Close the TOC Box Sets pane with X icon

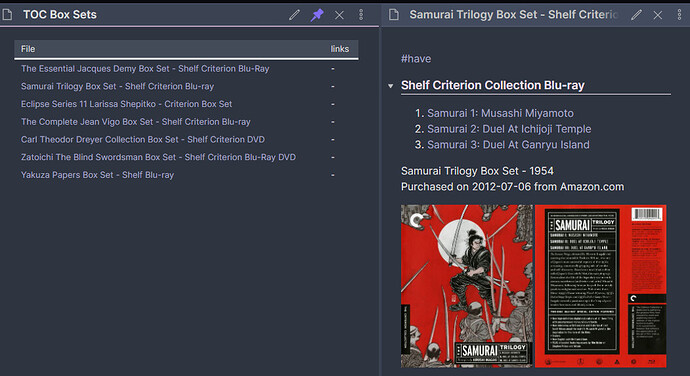tap(339, 15)
